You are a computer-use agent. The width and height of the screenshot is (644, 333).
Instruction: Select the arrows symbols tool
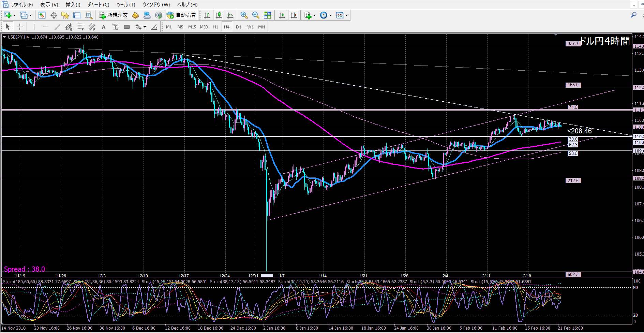tap(138, 27)
